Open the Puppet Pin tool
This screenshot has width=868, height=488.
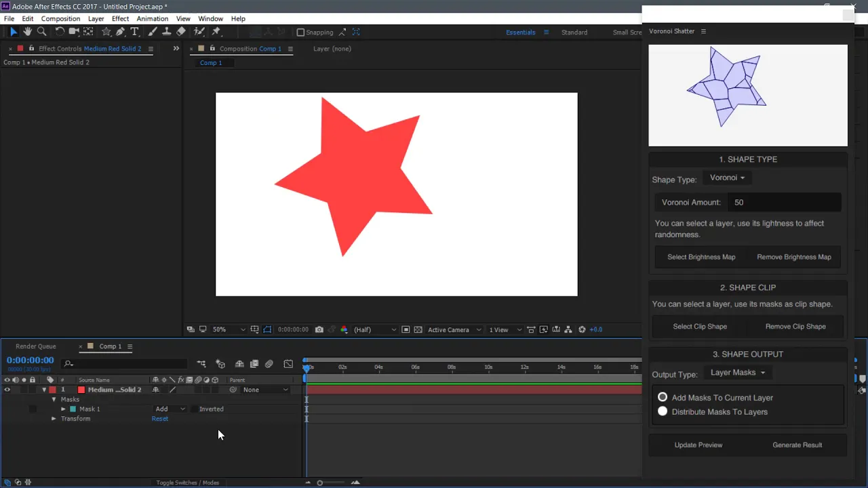tap(216, 32)
